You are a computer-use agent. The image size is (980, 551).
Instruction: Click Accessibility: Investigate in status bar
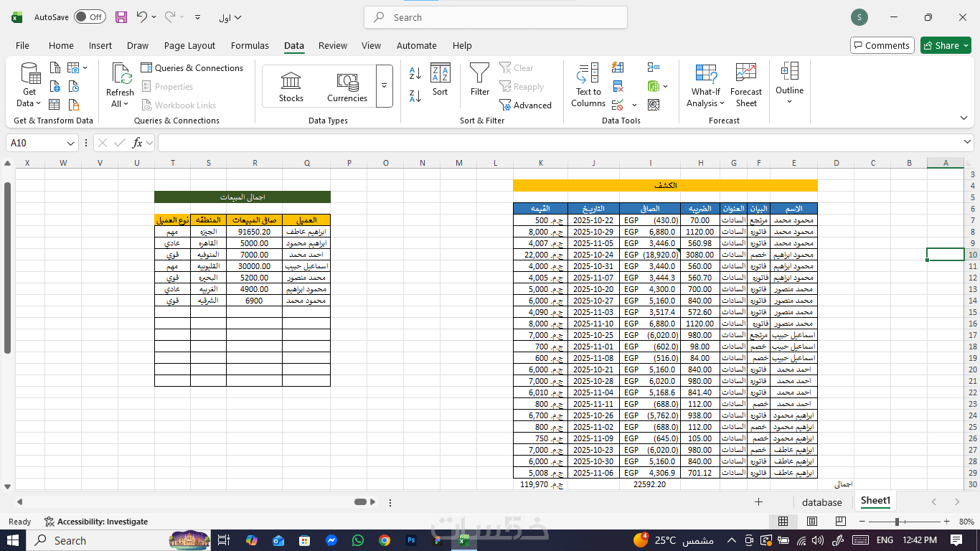click(96, 522)
